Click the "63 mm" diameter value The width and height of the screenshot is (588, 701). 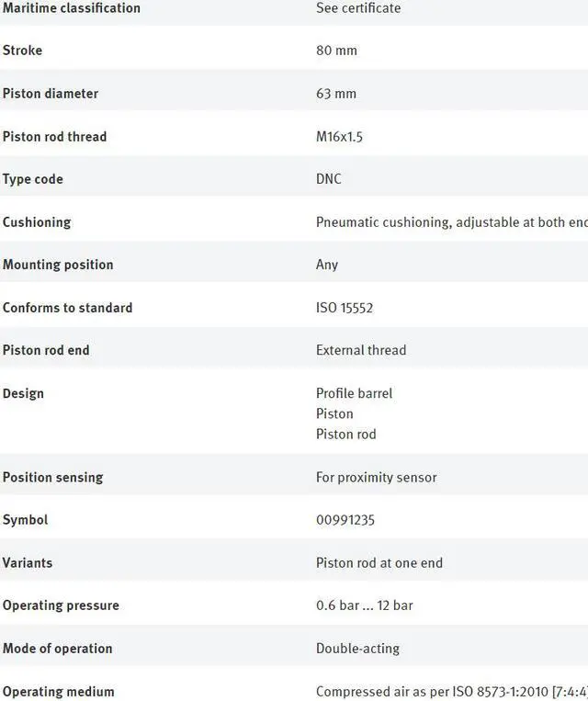pyautogui.click(x=336, y=94)
